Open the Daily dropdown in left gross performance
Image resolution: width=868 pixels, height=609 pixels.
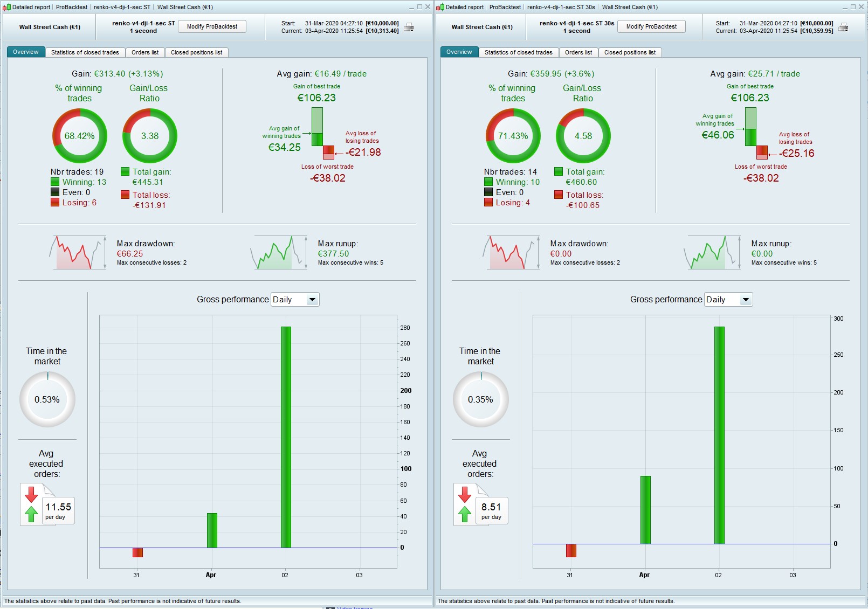click(295, 300)
